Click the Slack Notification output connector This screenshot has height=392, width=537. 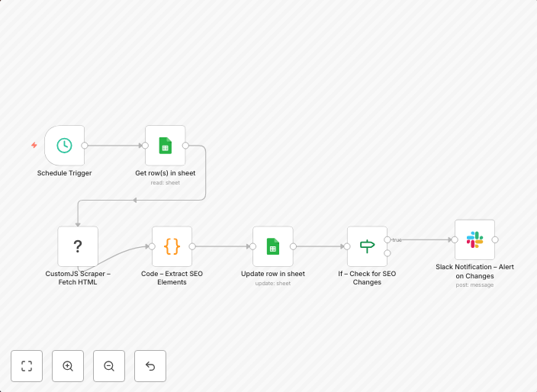(495, 239)
